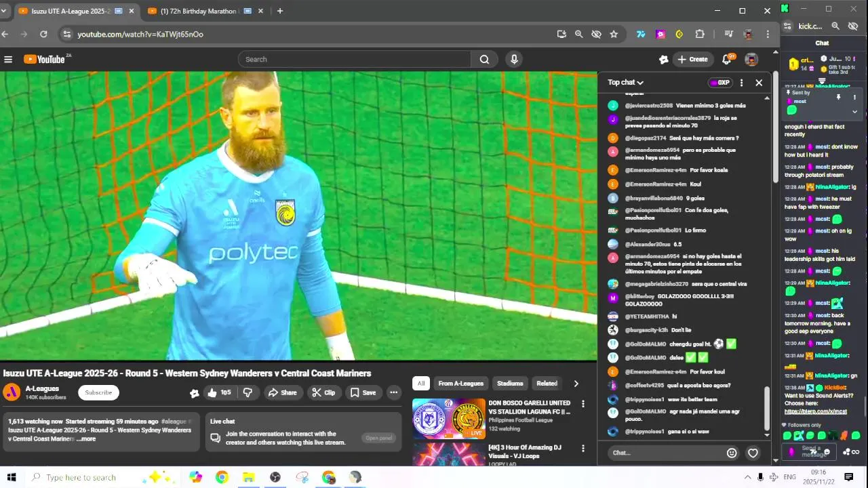
Task: Open YouTube notifications bell
Action: pyautogui.click(x=726, y=60)
